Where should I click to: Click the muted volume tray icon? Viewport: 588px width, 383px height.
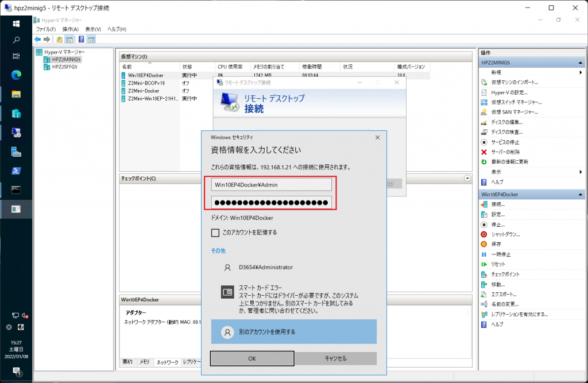(x=25, y=315)
